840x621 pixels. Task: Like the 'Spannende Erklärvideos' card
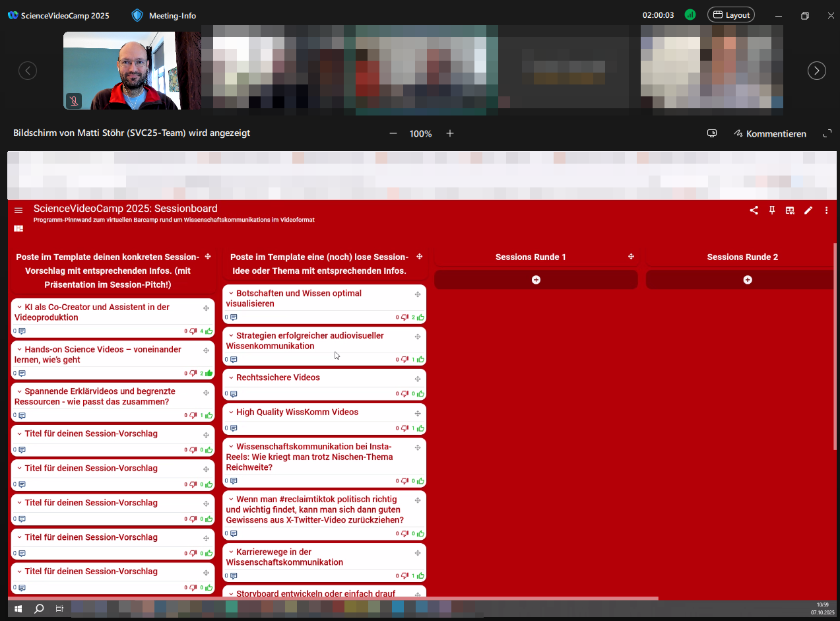209,416
